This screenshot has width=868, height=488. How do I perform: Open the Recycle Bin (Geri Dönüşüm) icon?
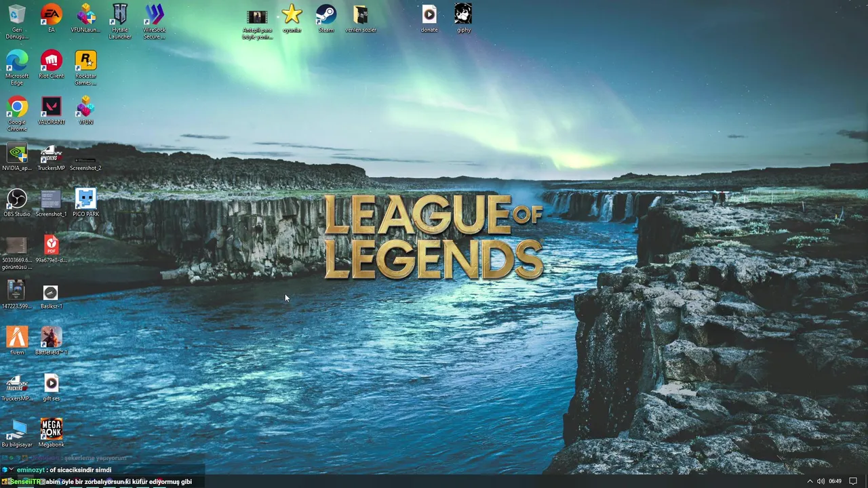(x=17, y=21)
